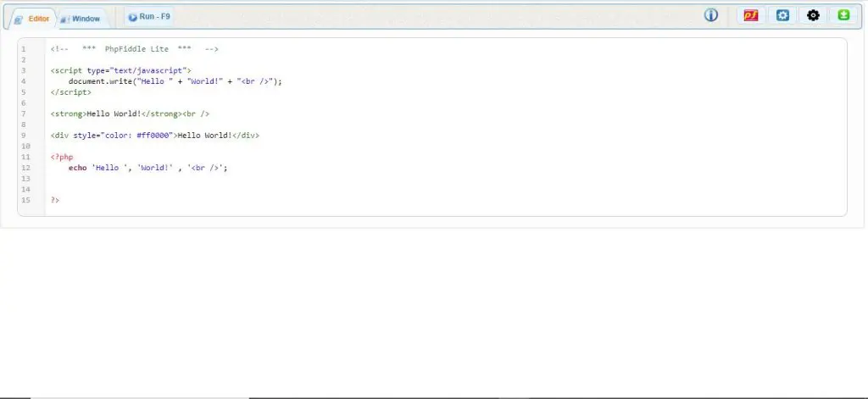Switch to the Editor tab
Viewport: 868px width, 399px height.
(x=32, y=19)
